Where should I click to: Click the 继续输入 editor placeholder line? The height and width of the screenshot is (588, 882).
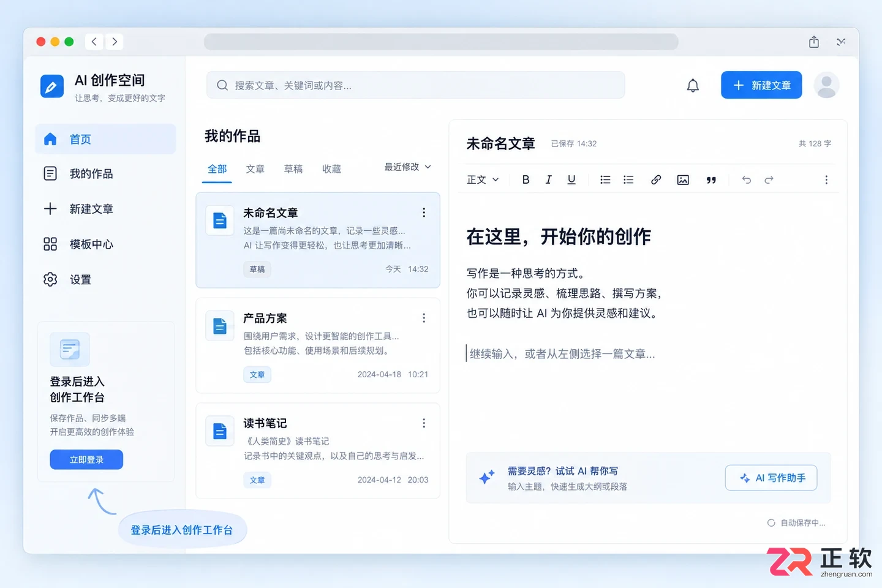[x=562, y=354]
